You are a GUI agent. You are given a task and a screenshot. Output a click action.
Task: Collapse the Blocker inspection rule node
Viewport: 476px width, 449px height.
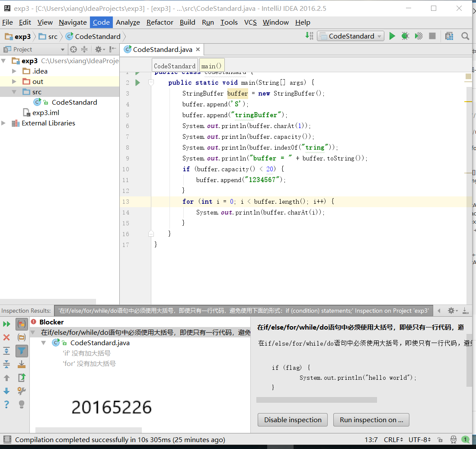[x=33, y=332]
